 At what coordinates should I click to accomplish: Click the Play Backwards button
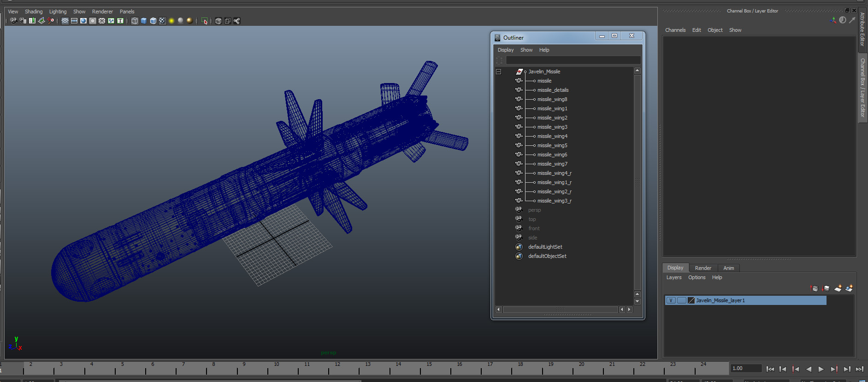pos(809,369)
